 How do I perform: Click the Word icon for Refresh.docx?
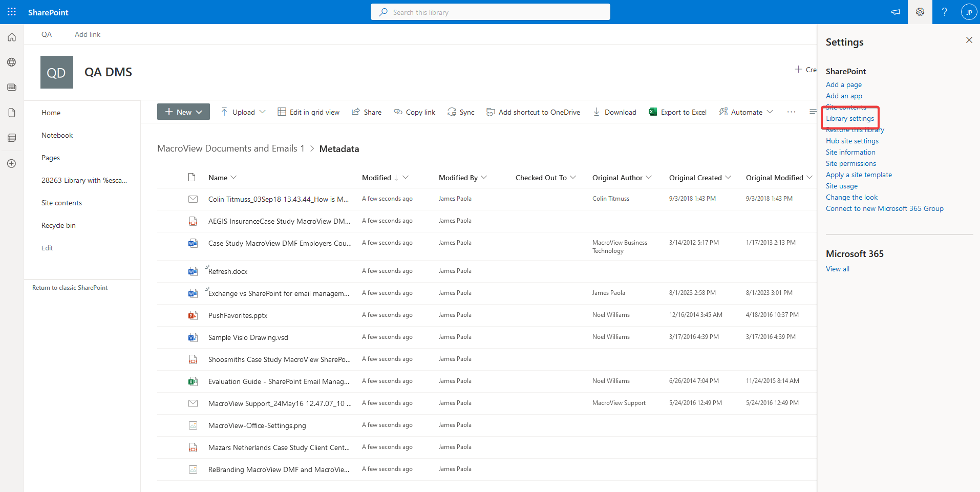[193, 271]
